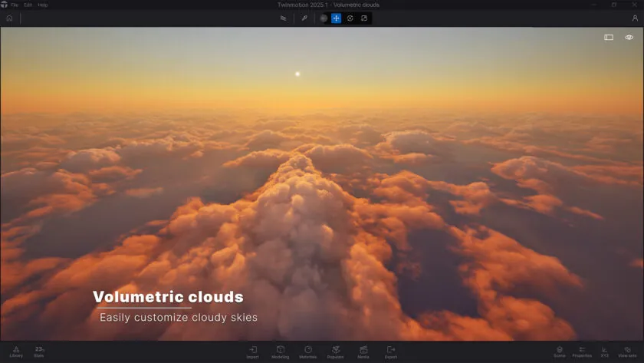Select the Move gizmo tool

[336, 18]
